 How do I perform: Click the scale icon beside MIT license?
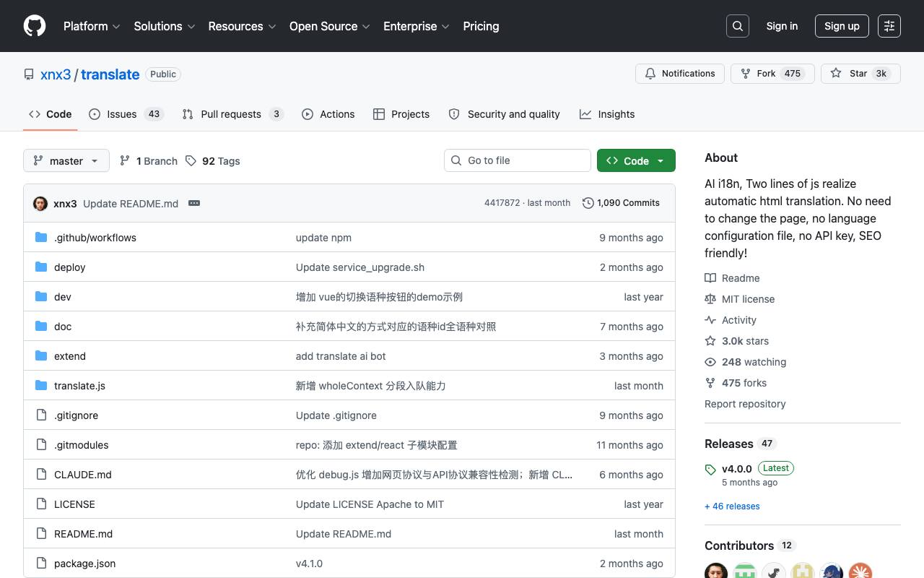[710, 299]
